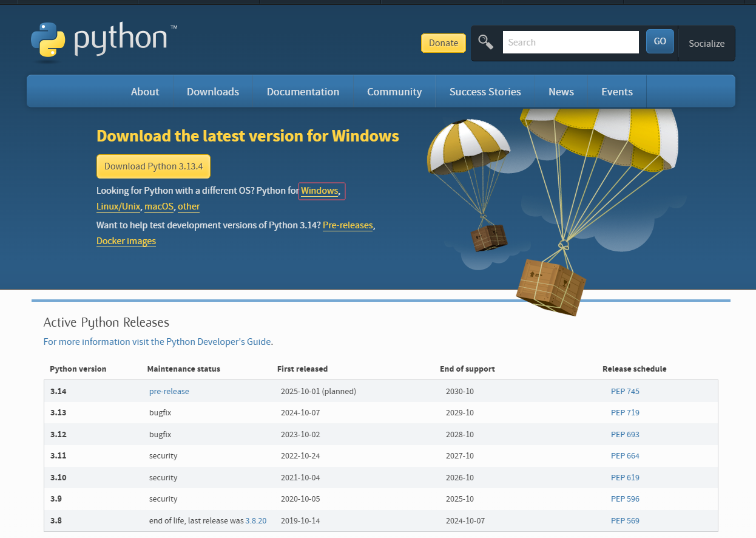Click version 3.10 in the table
Image resolution: width=756 pixels, height=538 pixels.
pyautogui.click(x=58, y=478)
